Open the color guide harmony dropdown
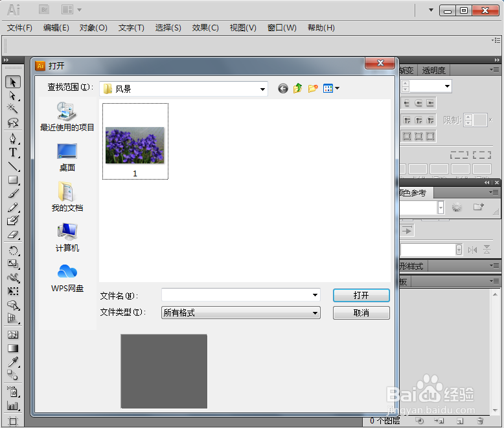 pos(441,208)
